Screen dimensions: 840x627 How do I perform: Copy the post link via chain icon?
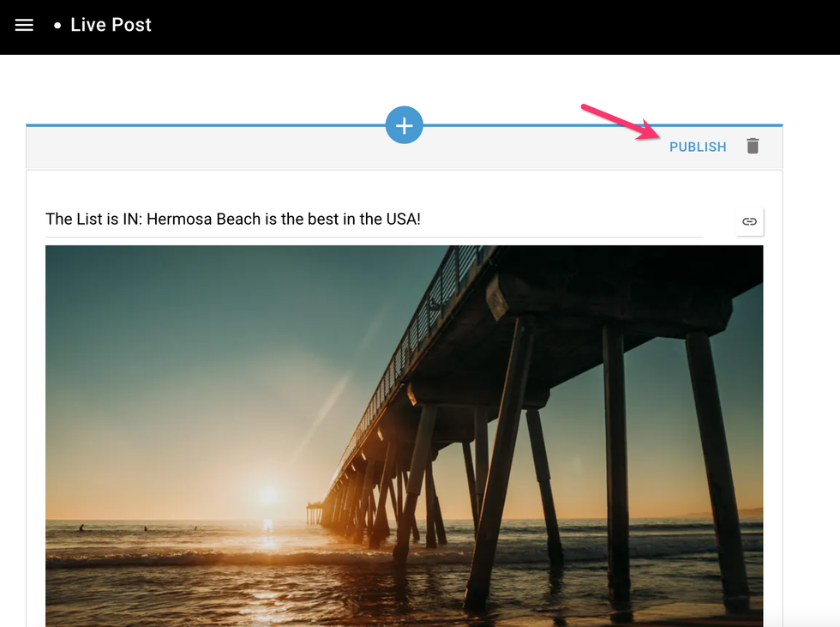[x=749, y=221]
